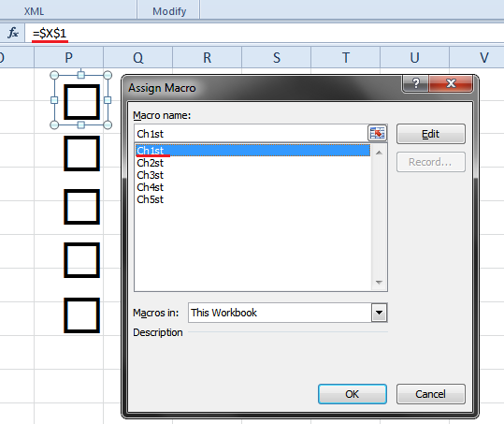Select Ch3st in macro list
Image resolution: width=504 pixels, height=424 pixels.
(151, 175)
